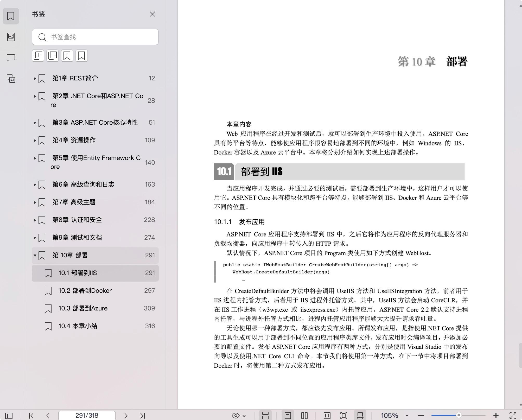522x420 pixels.
Task: Expand 第2章 .NET Core bookmark
Action: pos(35,96)
